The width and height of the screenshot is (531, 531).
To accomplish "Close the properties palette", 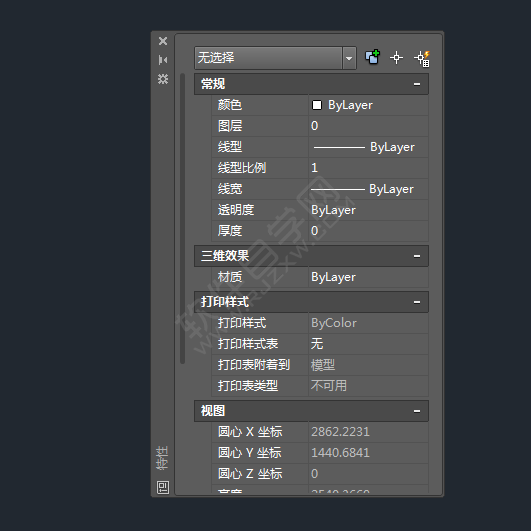I will point(163,41).
